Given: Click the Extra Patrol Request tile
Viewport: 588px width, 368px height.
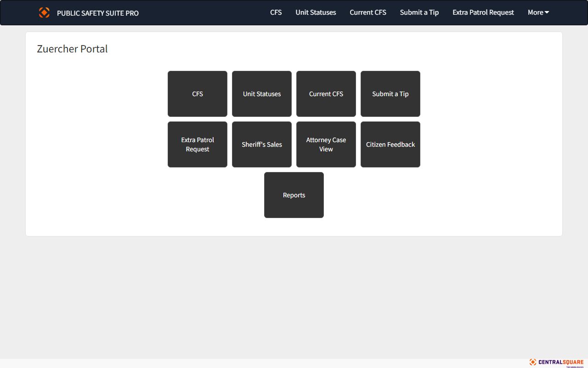Looking at the screenshot, I should pyautogui.click(x=198, y=144).
